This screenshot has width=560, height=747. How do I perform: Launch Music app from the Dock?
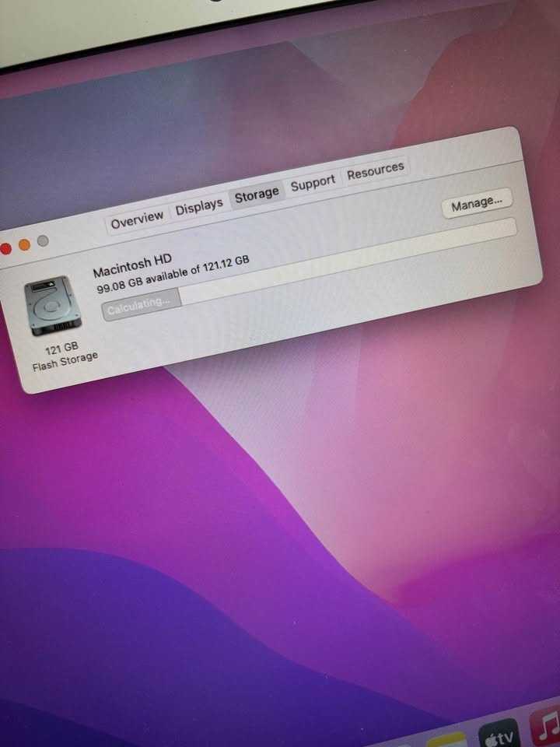545,727
